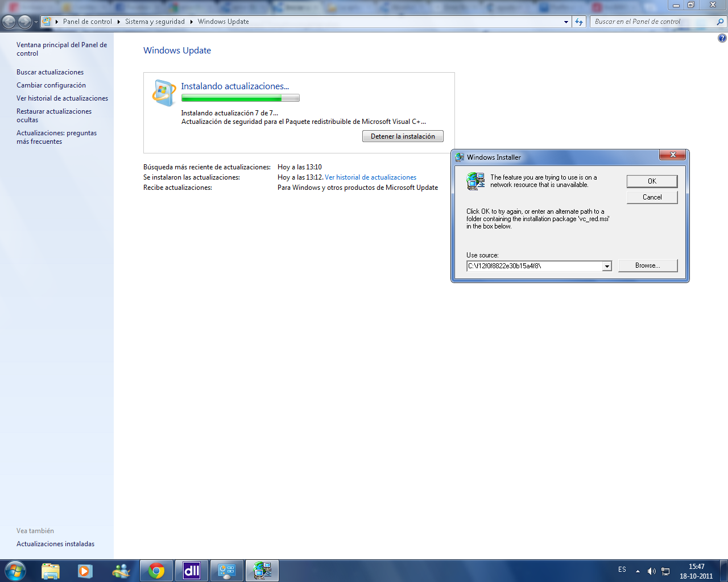The image size is (728, 582).
Task: Show hidden tray icons arrow
Action: pos(638,571)
